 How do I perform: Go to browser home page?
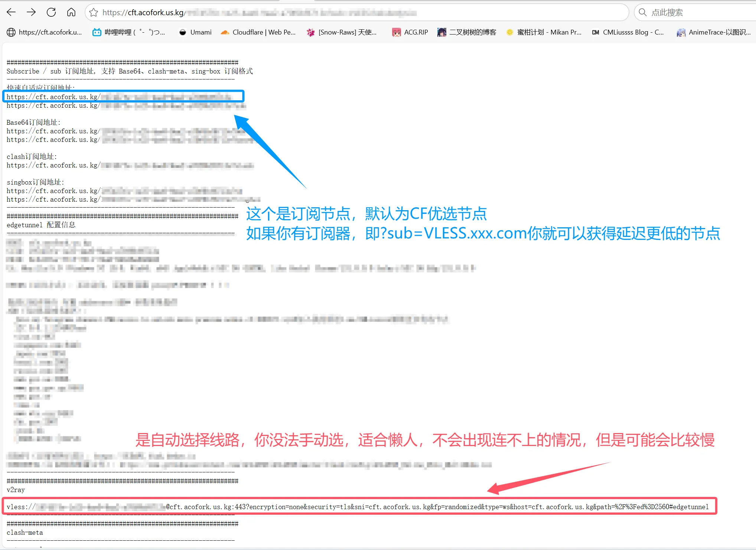tap(71, 12)
